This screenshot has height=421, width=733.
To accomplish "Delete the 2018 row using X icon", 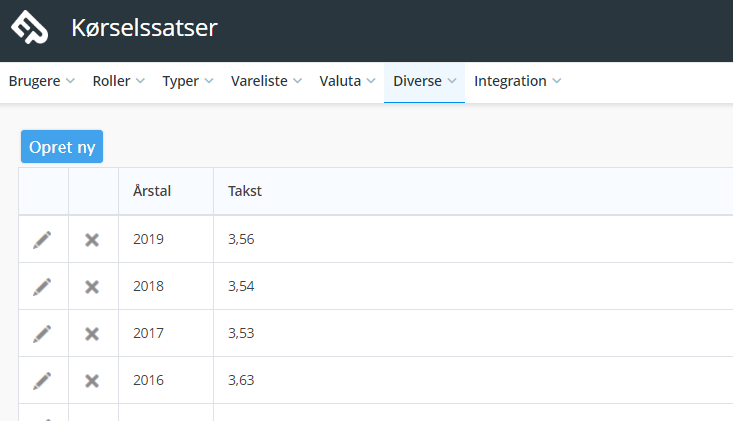I will [92, 287].
